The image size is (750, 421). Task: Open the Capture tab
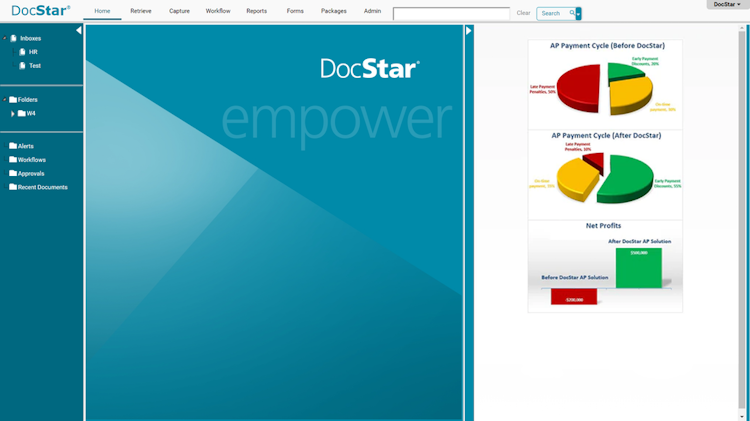coord(179,11)
